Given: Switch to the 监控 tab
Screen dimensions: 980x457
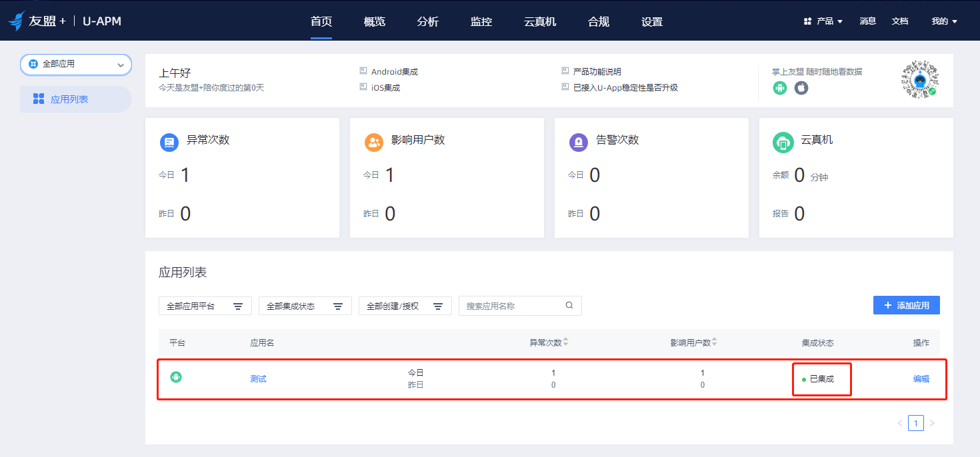Looking at the screenshot, I should click(481, 21).
